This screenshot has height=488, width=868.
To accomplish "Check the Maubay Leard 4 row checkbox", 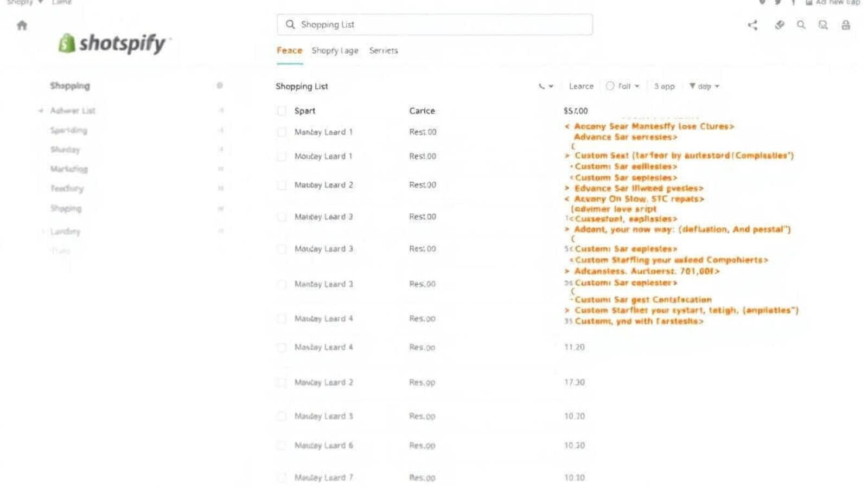I will point(282,318).
